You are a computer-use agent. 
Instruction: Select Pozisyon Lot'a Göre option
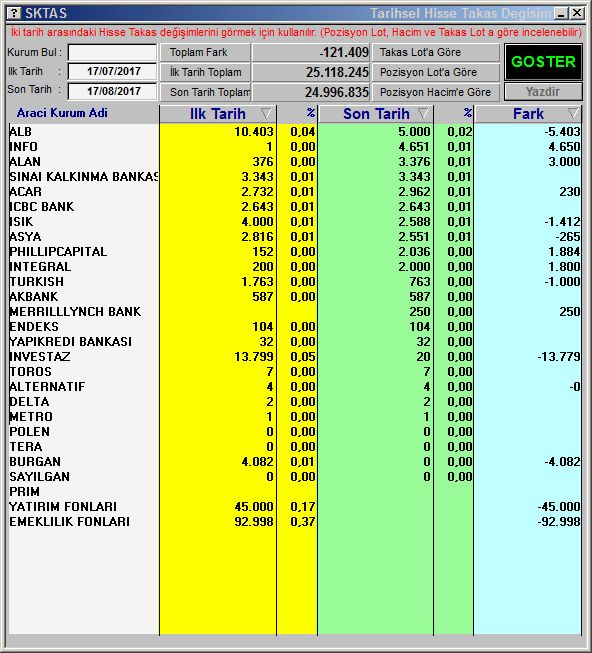point(435,72)
